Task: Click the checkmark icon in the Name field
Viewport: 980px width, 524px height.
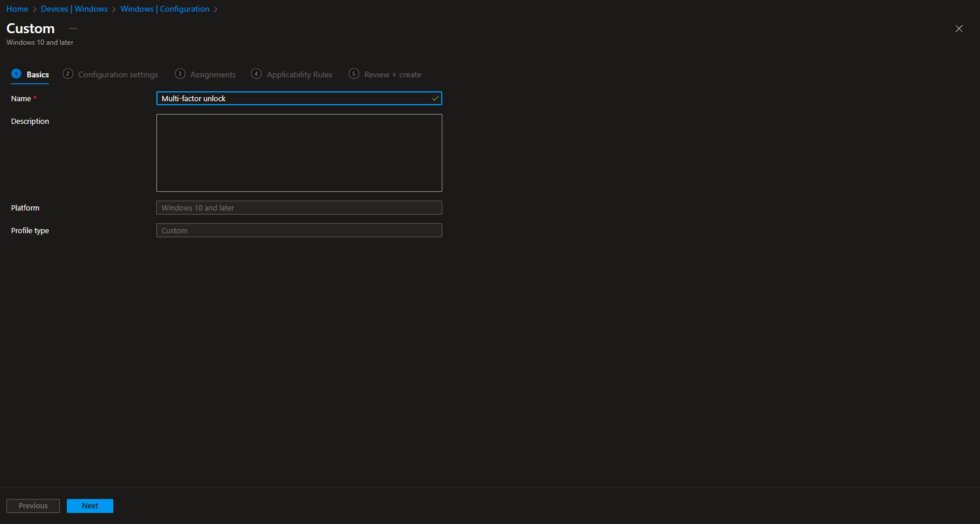Action: (435, 98)
